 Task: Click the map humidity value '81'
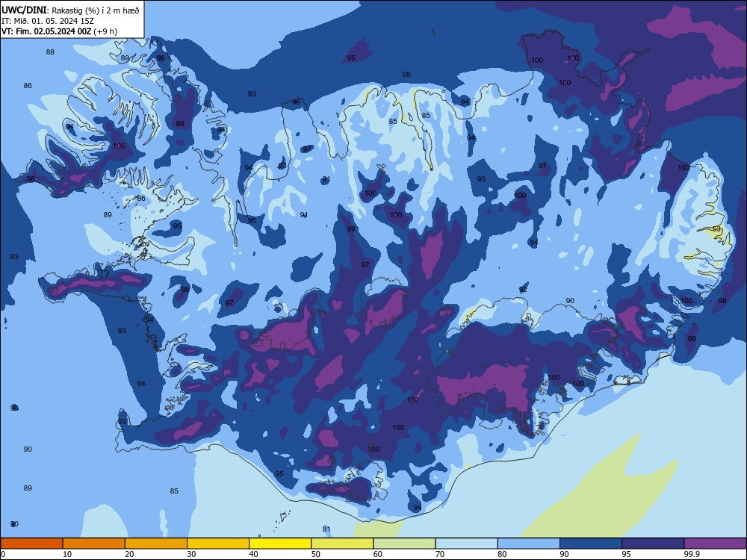click(x=326, y=529)
